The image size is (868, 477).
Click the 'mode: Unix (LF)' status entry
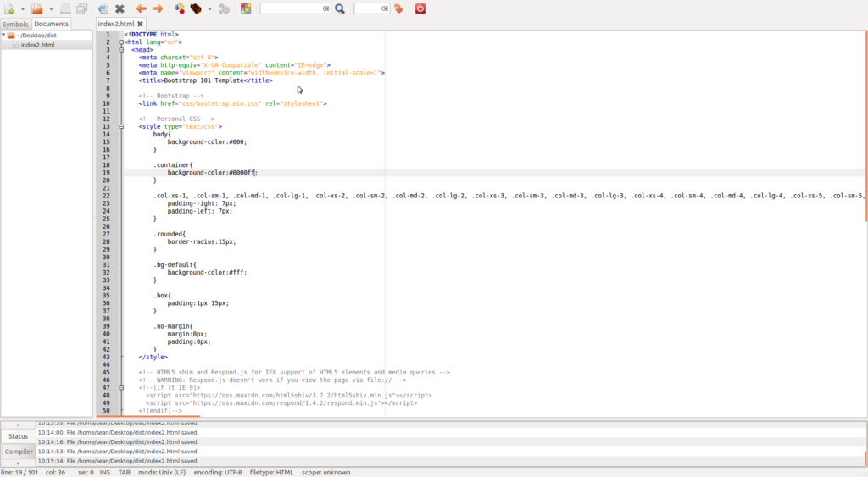[162, 473]
